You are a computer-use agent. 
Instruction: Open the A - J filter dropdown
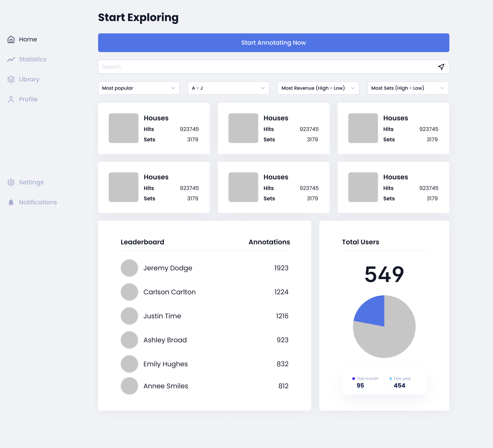pos(228,88)
